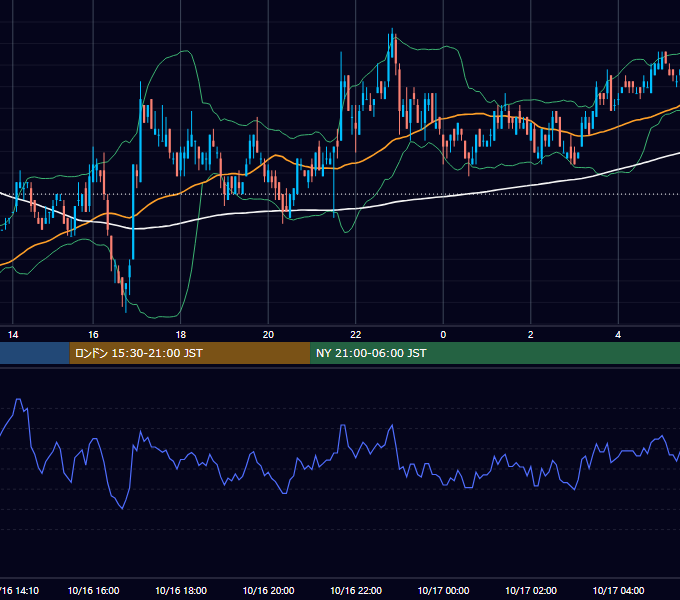
Task: Click the 10/17 02:00 time label
Action: pos(531,590)
